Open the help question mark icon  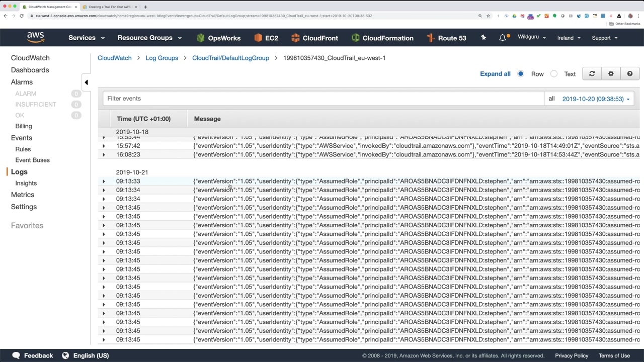click(629, 74)
